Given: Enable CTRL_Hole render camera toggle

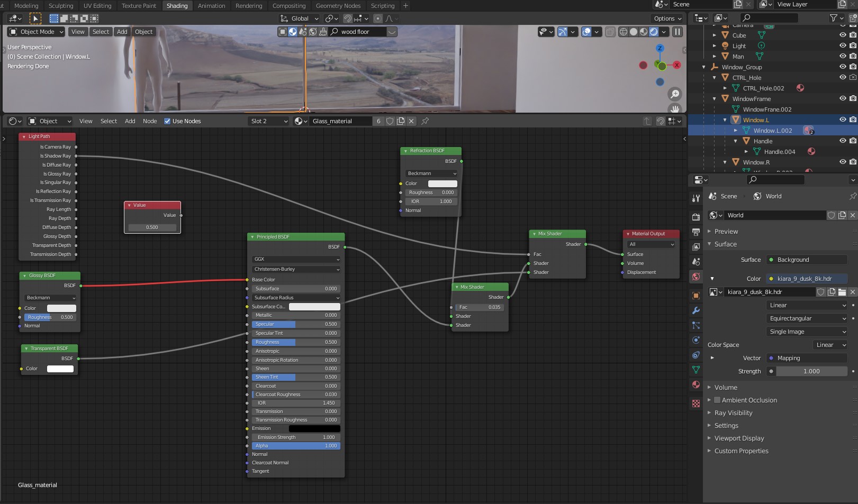Looking at the screenshot, I should pyautogui.click(x=853, y=77).
